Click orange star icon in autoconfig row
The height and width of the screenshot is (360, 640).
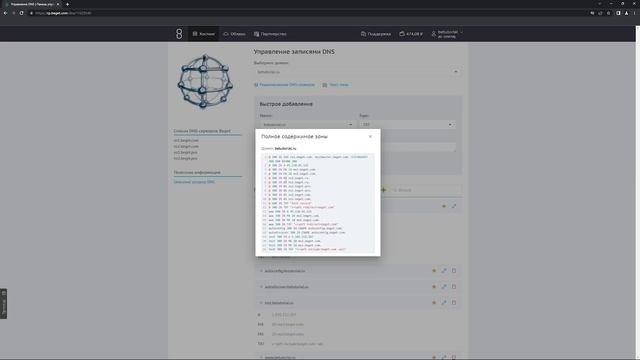434,271
